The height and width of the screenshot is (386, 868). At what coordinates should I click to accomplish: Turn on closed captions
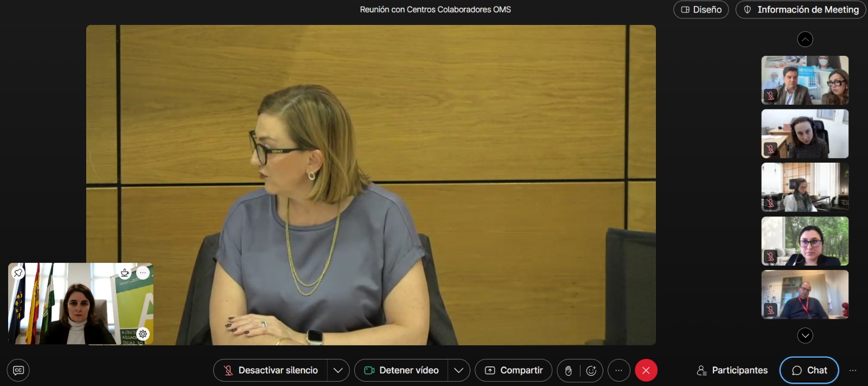[x=18, y=370]
